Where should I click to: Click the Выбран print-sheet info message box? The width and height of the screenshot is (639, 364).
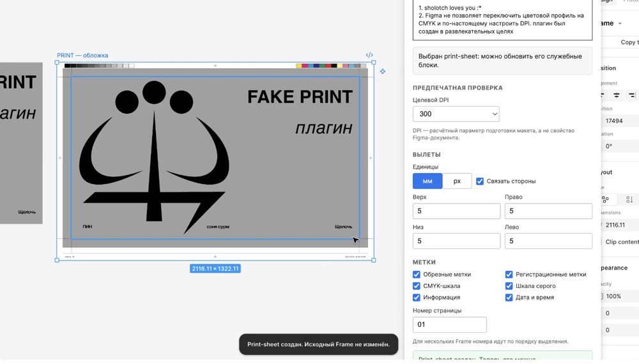[x=502, y=61]
